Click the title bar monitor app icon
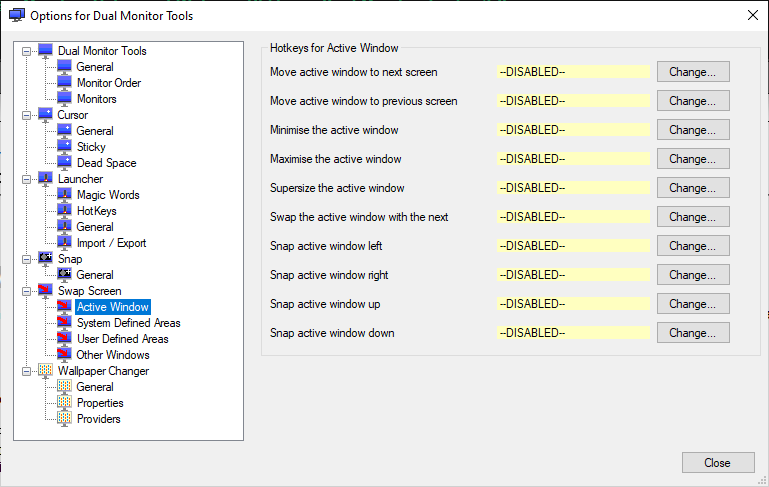The image size is (769, 487). 17,15
